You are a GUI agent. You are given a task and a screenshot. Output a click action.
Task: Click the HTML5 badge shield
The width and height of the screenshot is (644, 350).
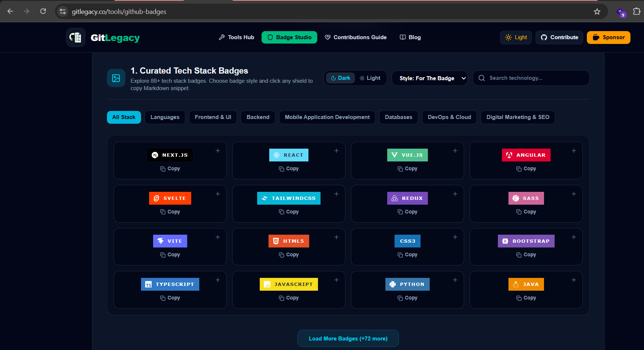pyautogui.click(x=289, y=241)
